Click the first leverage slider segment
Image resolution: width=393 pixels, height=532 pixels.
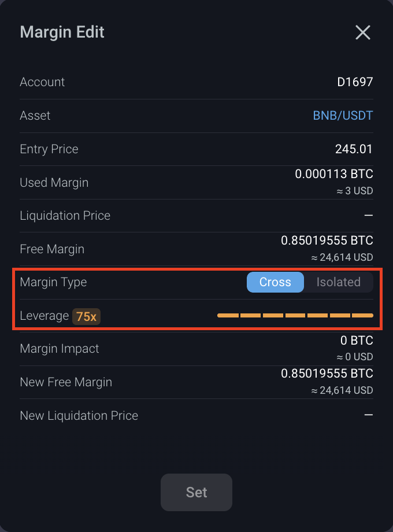point(228,316)
